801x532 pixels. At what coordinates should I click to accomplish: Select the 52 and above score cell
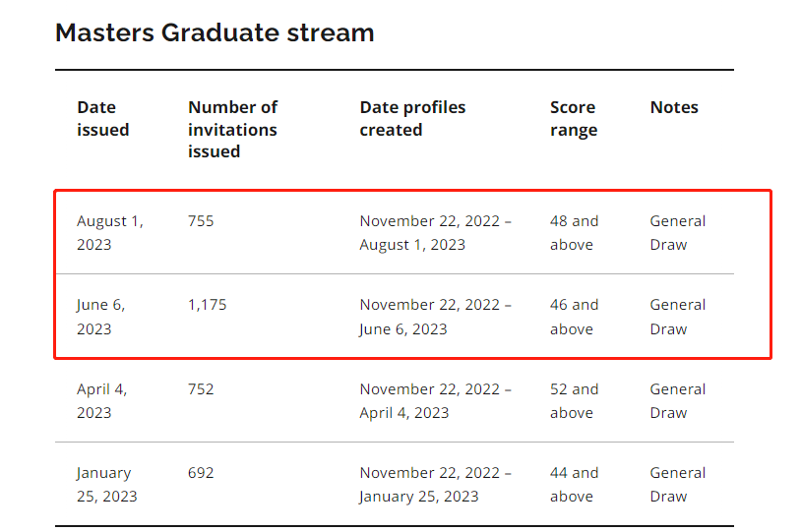pyautogui.click(x=574, y=400)
